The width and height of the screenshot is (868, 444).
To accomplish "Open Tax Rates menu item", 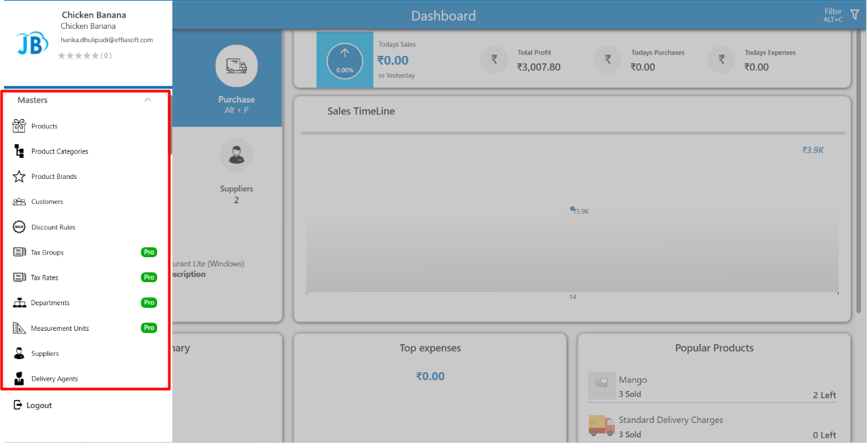I will click(x=45, y=278).
